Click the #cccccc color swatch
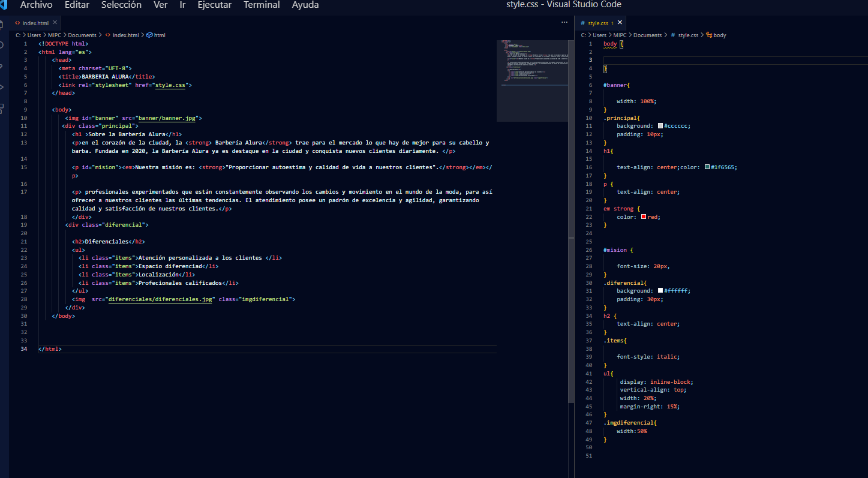 pos(660,126)
